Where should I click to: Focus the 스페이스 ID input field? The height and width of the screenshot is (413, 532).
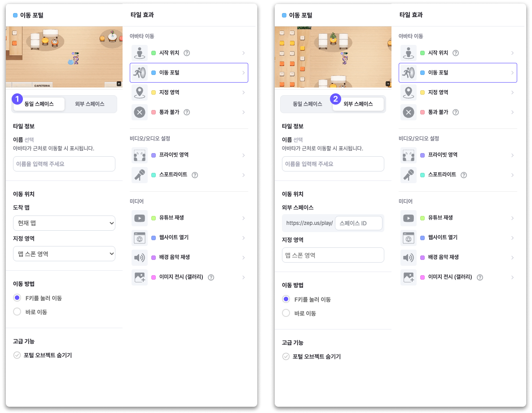pyautogui.click(x=359, y=223)
